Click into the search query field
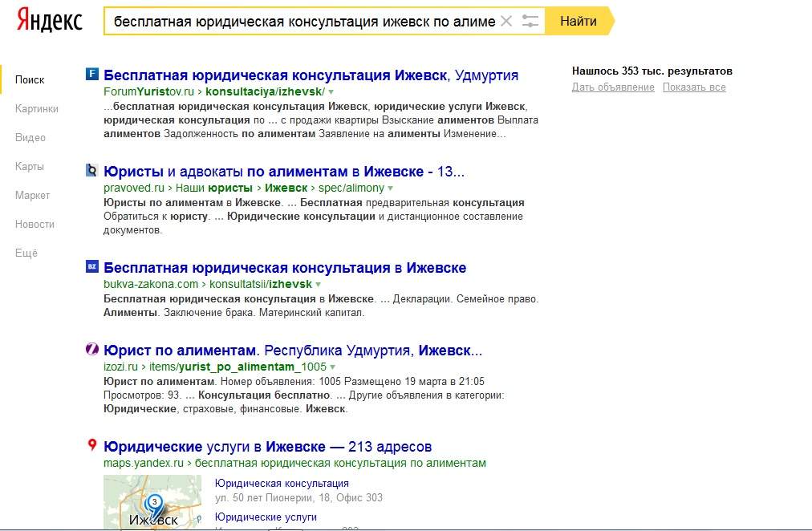 (x=305, y=21)
